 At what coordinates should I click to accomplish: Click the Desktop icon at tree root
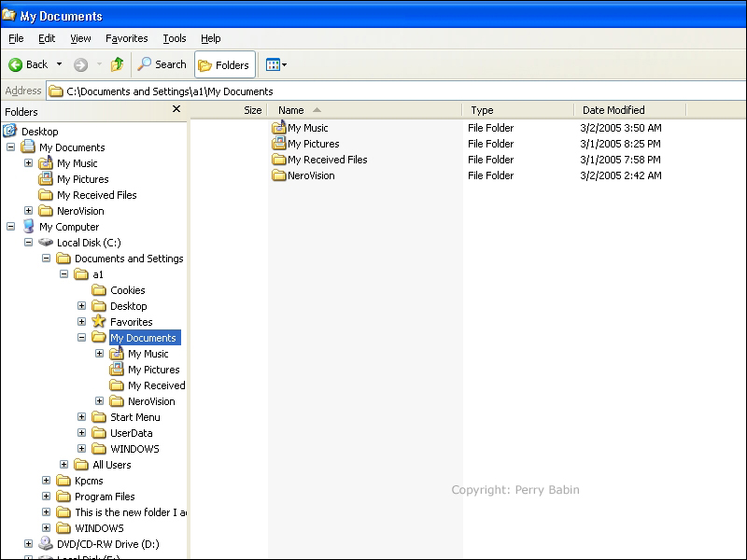pyautogui.click(x=10, y=131)
